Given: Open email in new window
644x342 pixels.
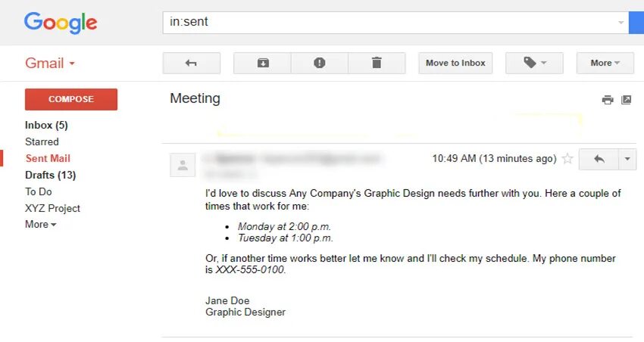Looking at the screenshot, I should click(x=627, y=100).
